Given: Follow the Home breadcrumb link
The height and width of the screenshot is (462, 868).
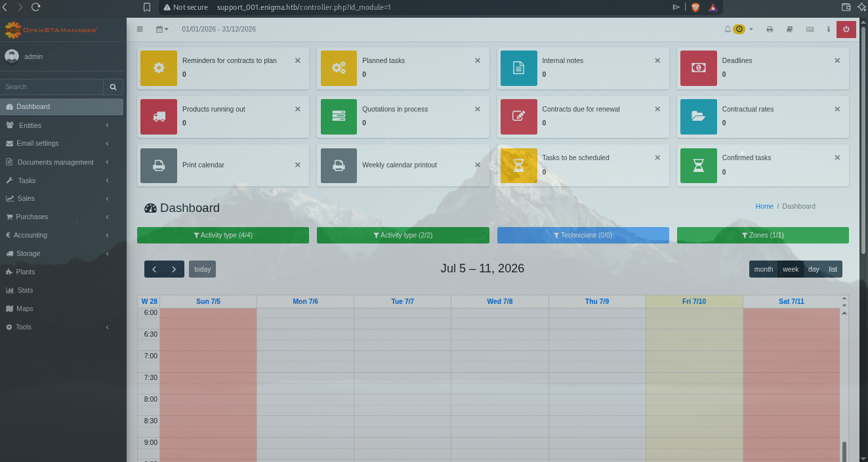Looking at the screenshot, I should click(x=764, y=206).
